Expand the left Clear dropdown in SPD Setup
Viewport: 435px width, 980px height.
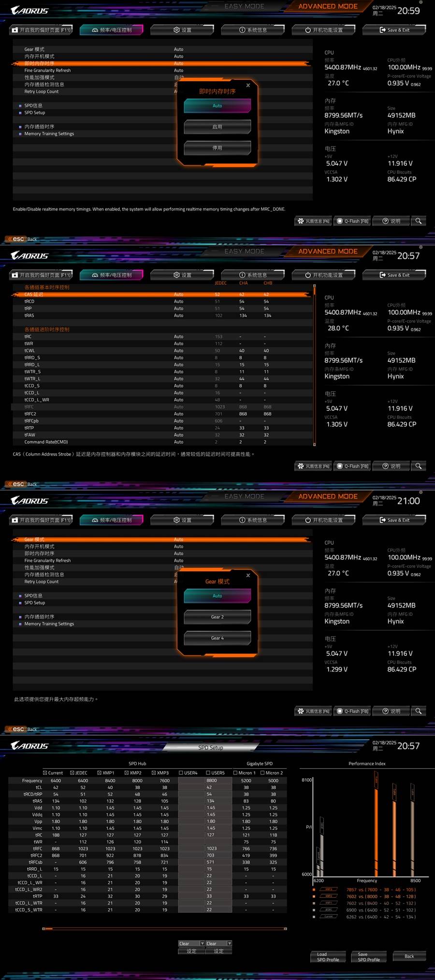(x=202, y=943)
